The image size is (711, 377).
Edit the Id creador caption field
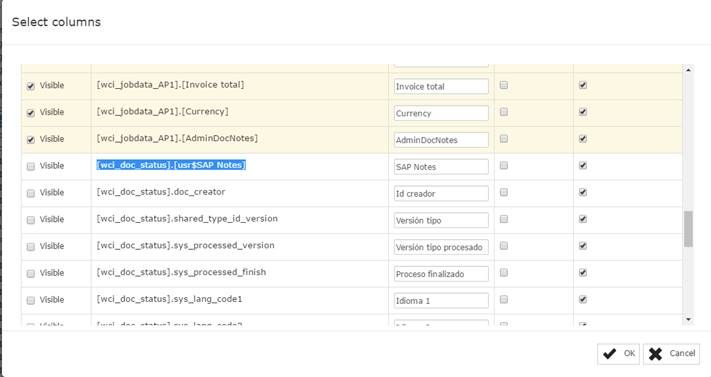[x=441, y=193]
